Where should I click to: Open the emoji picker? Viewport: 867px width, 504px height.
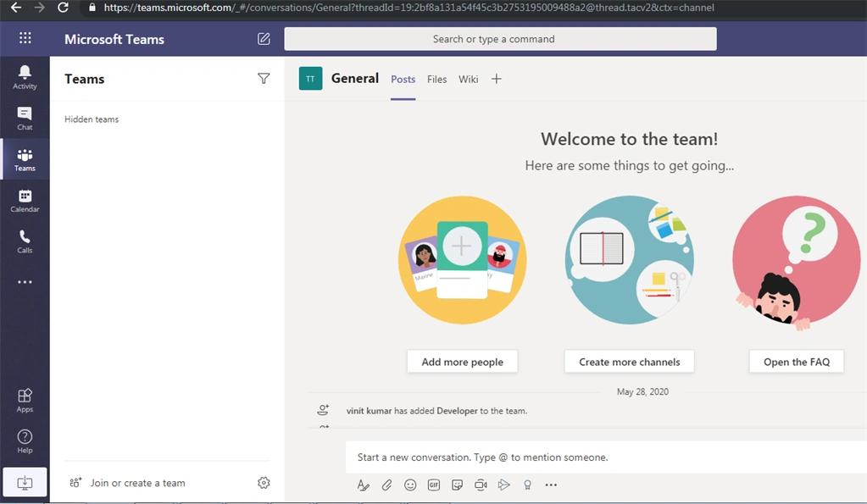[x=410, y=485]
